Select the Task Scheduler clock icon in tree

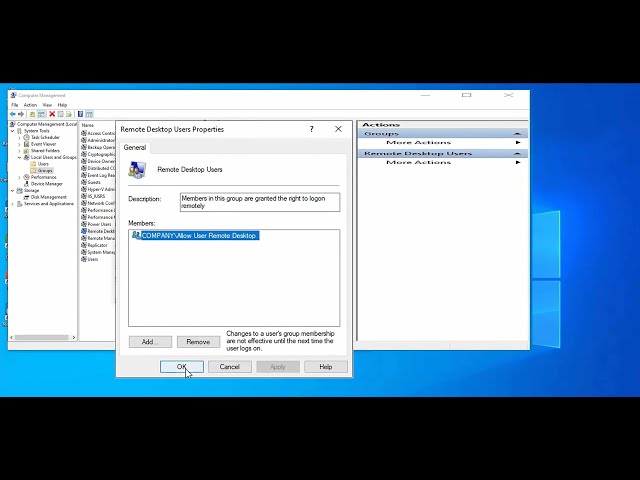27,138
